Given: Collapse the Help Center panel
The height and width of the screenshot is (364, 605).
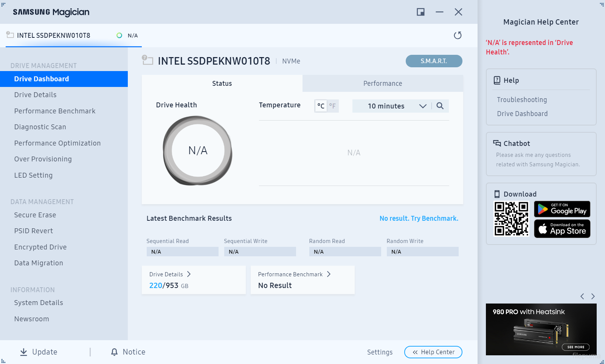Looking at the screenshot, I should click(x=433, y=352).
